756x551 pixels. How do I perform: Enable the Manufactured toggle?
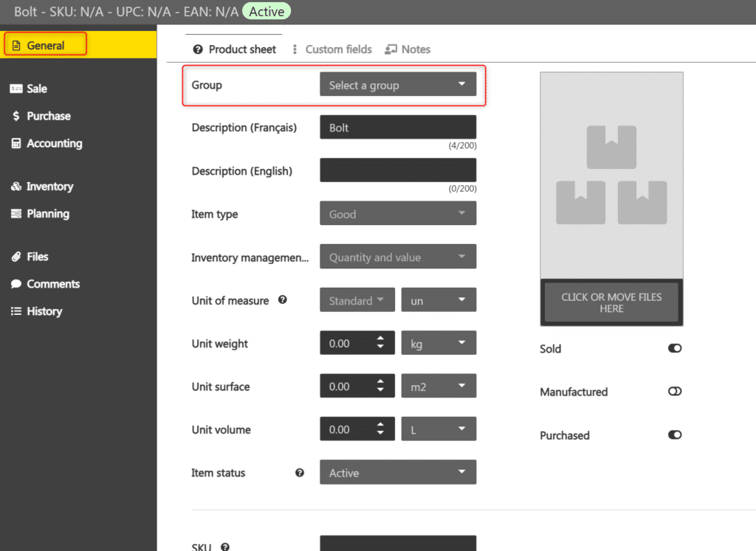coord(674,392)
